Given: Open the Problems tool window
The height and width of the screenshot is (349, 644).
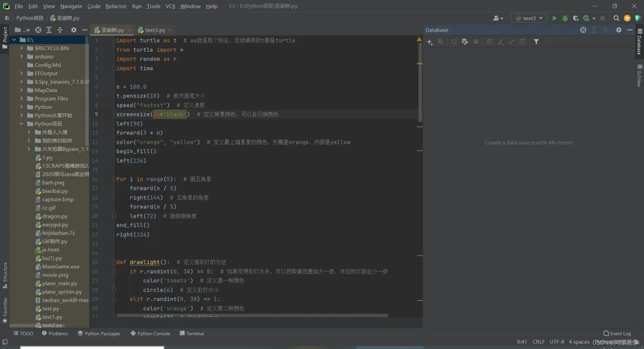Looking at the screenshot, I should coord(54,333).
